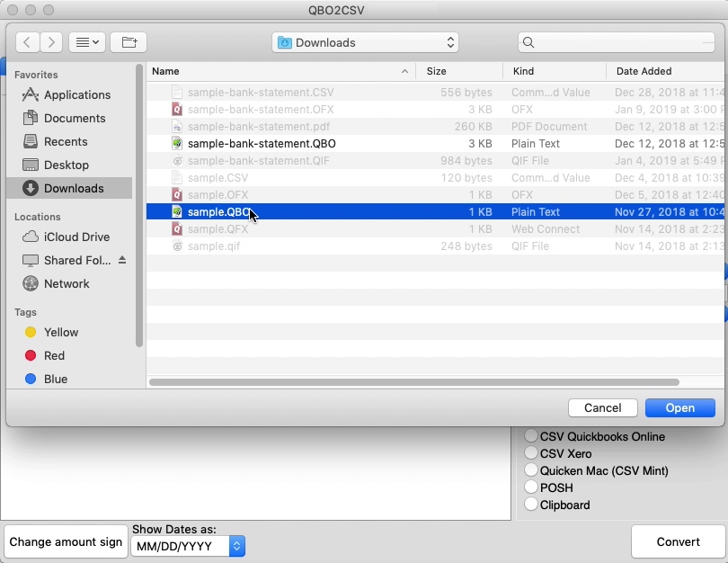Click the 3 KB size of sample-bank-statement.QBO
Screen dimensions: 728x563
click(480, 144)
